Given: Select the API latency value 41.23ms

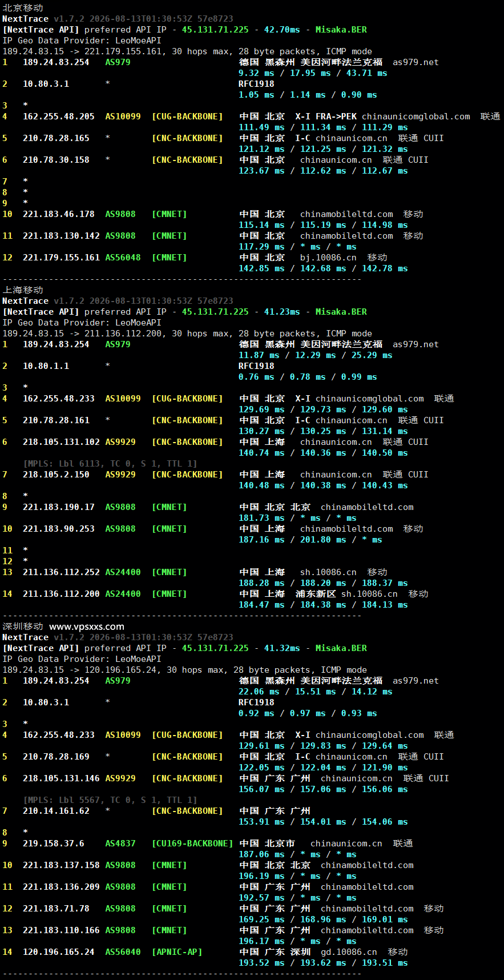Looking at the screenshot, I should (282, 312).
